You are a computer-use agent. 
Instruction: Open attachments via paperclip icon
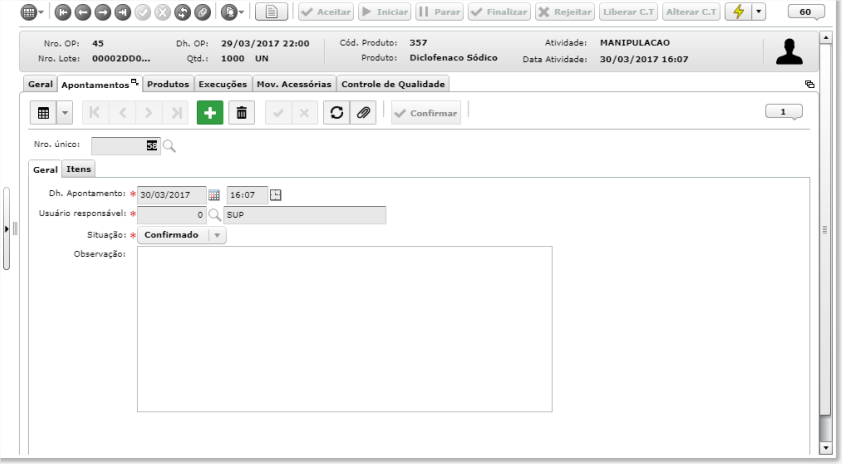coord(363,113)
